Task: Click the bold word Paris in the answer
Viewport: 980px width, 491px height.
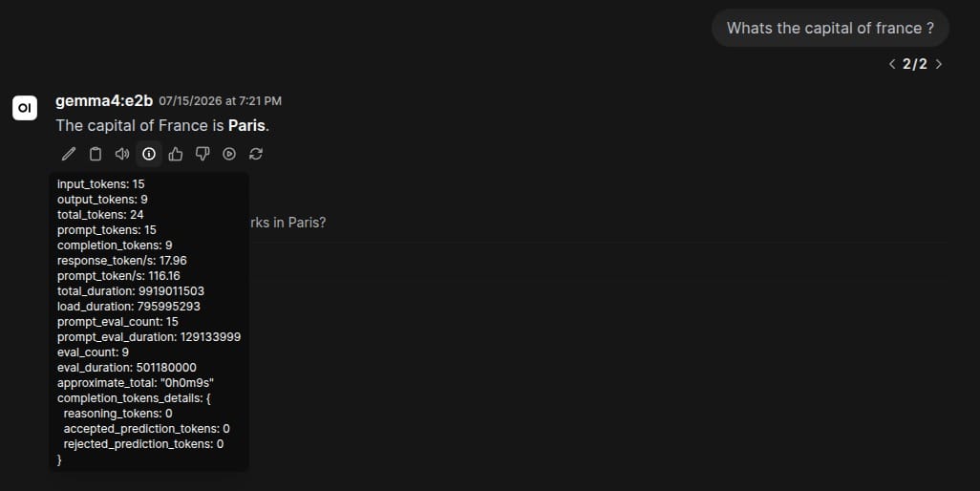Action: 246,125
